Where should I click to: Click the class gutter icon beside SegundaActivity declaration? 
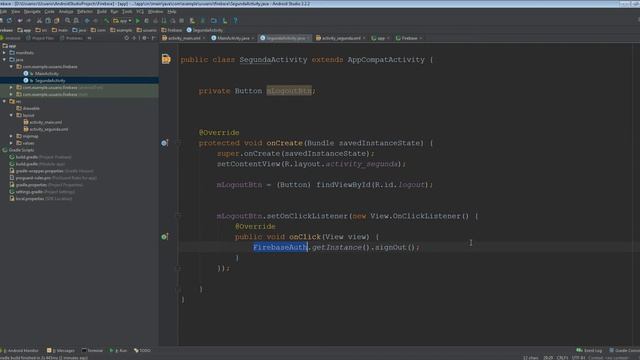pyautogui.click(x=166, y=59)
